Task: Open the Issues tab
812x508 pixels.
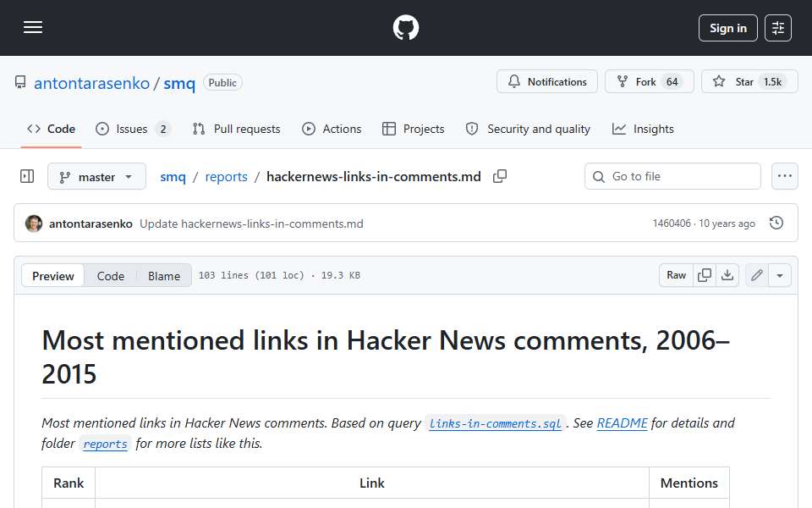Action: 133,129
